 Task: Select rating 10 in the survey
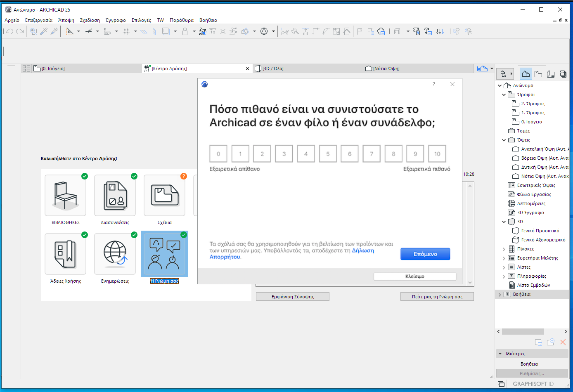437,154
